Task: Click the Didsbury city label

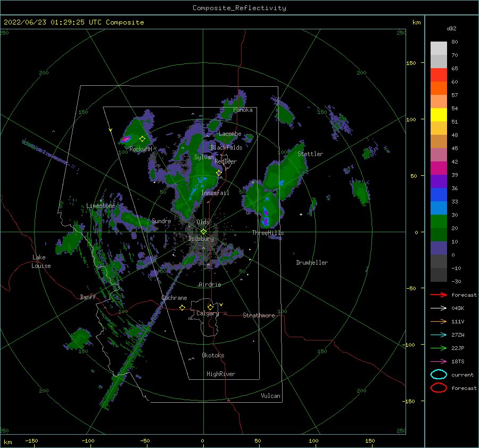Action: click(x=201, y=239)
